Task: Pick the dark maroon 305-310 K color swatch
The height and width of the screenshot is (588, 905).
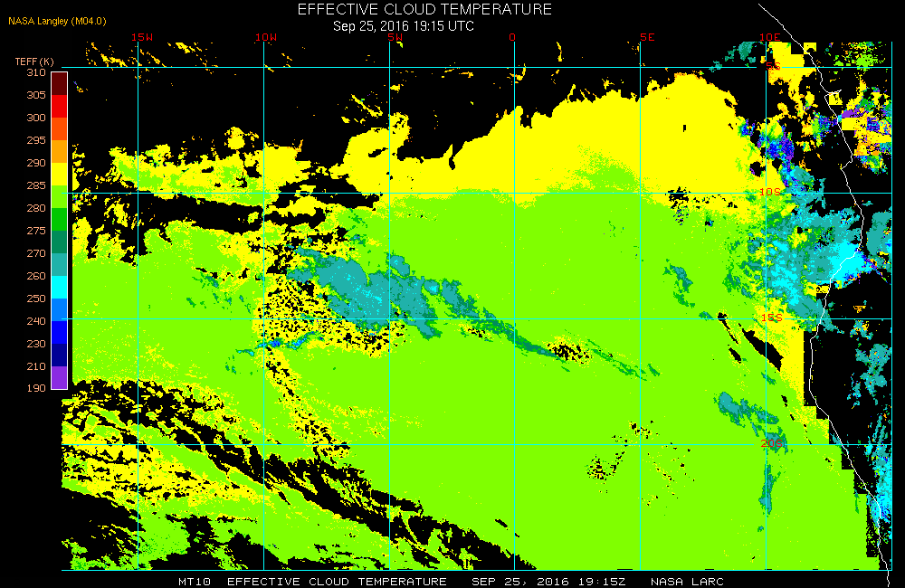Action: point(60,83)
